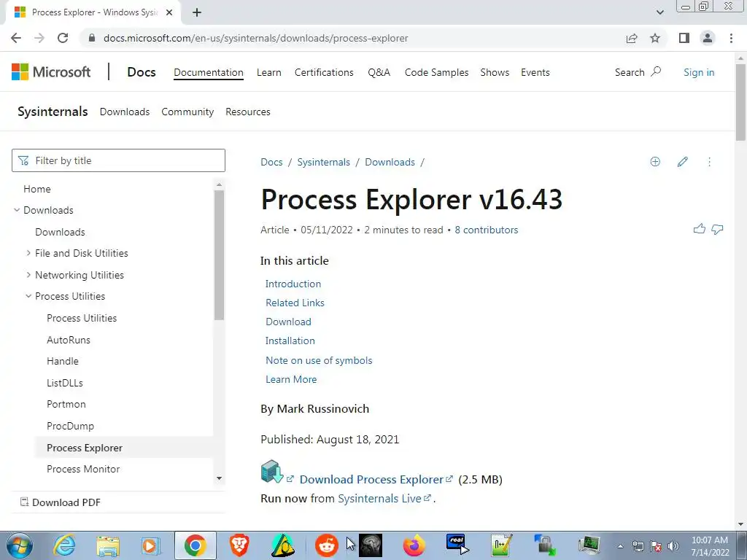This screenshot has height=560, width=747.
Task: Select AutoRuns in the sidebar
Action: click(x=68, y=340)
